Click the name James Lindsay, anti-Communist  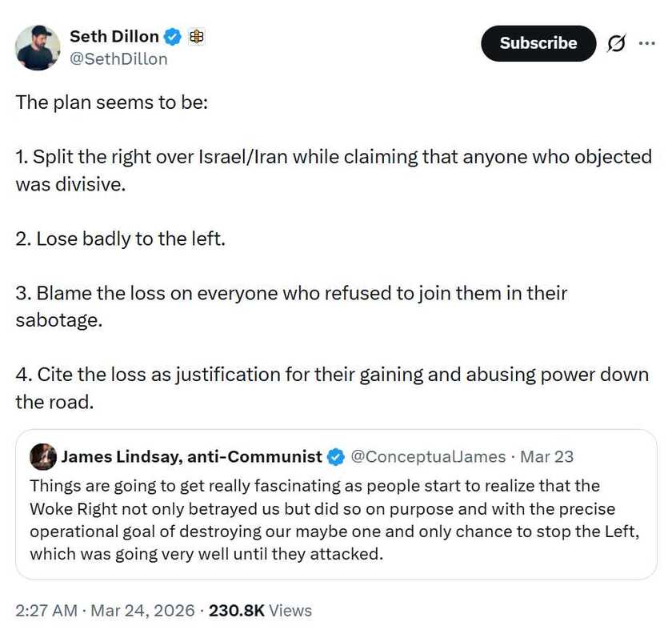(192, 457)
